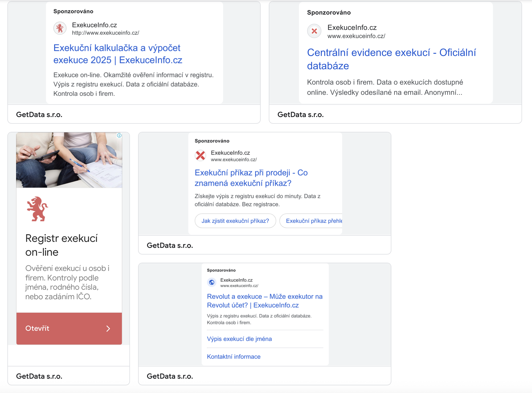Viewport: 532px width, 393px height.
Task: Click the ad info icon on the banner image
Action: (119, 135)
